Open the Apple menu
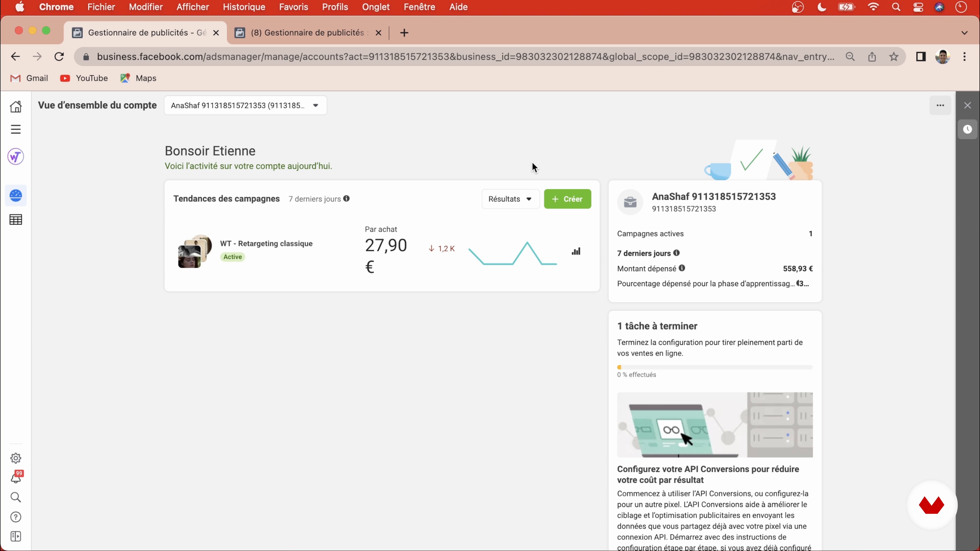 [20, 7]
